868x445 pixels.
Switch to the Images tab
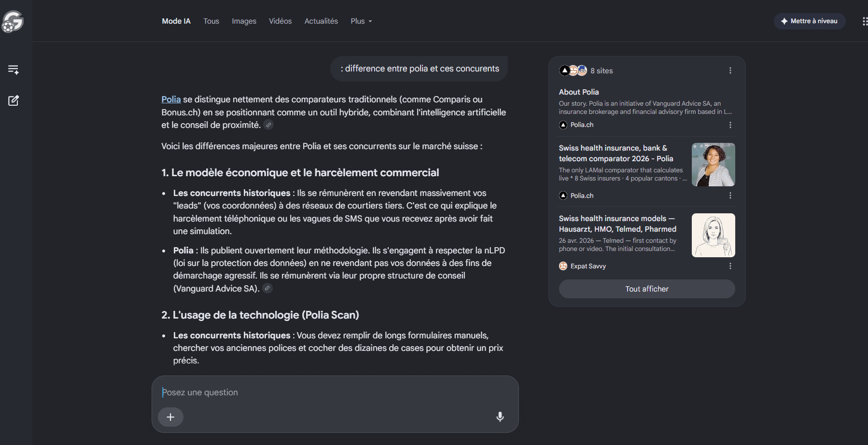[x=244, y=21]
